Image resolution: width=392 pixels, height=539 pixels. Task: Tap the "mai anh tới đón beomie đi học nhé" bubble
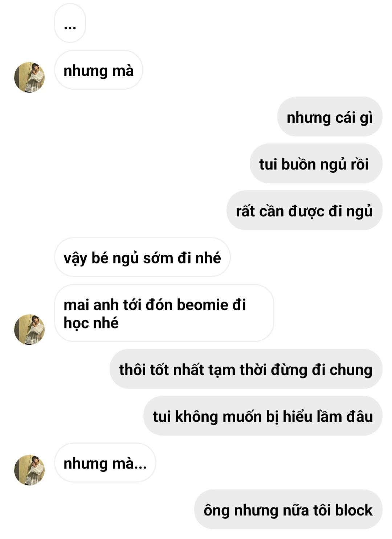[164, 313]
